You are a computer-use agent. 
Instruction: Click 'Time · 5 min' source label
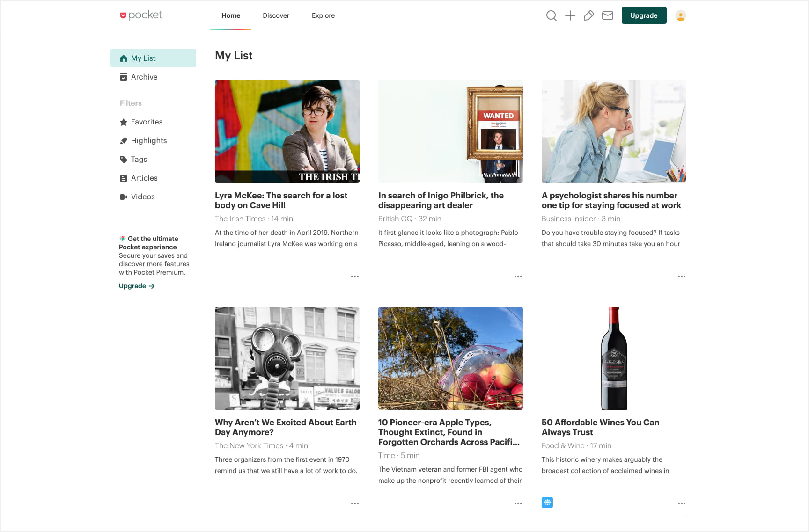coord(399,455)
